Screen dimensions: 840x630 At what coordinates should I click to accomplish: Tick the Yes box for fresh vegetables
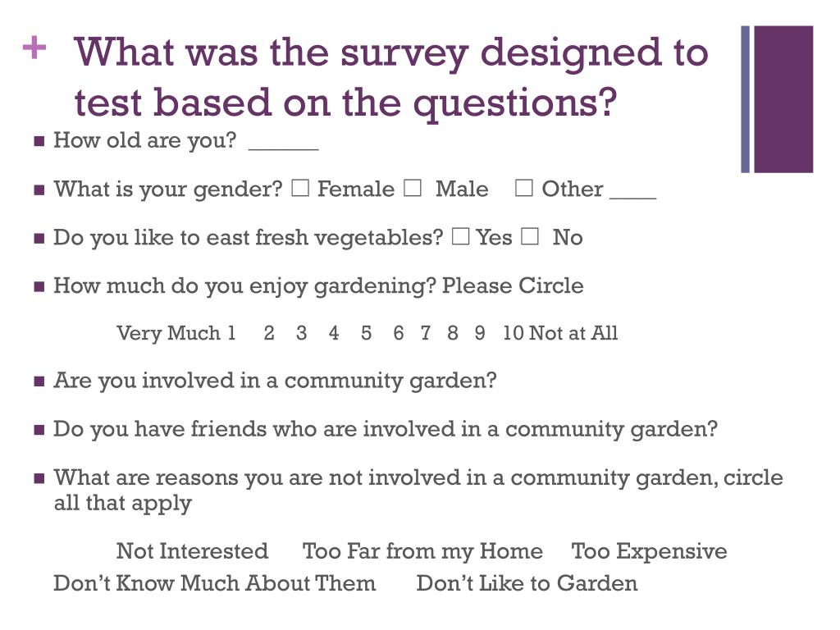coord(461,236)
